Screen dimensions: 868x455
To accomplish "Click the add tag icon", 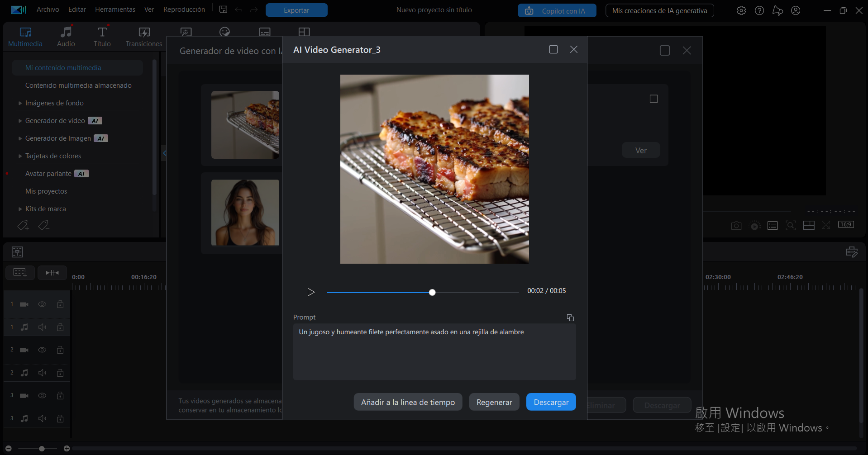I will (x=23, y=225).
